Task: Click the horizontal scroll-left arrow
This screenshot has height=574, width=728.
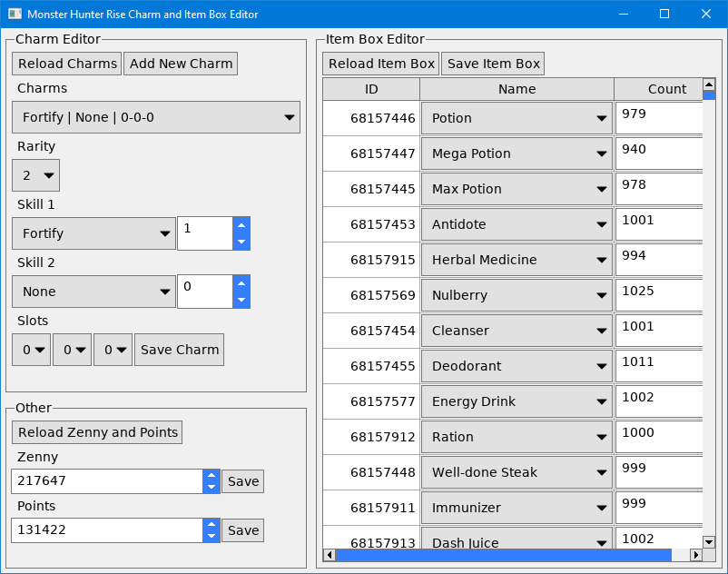Action: (x=330, y=555)
